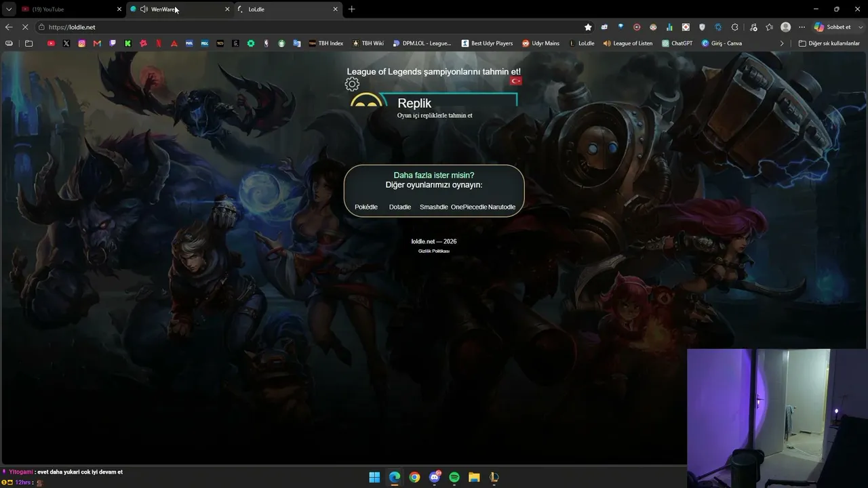Open Diğer sık kullanılanlar folder
The width and height of the screenshot is (868, 488).
point(829,43)
